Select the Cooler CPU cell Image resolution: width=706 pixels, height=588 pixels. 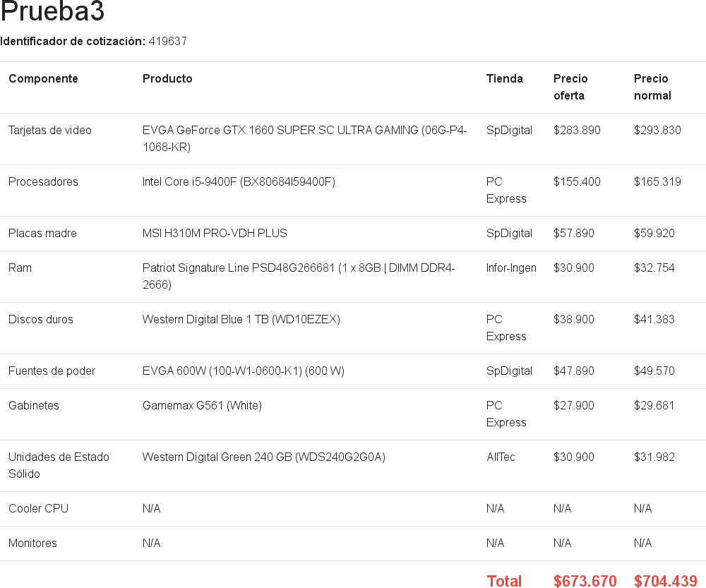[38, 509]
